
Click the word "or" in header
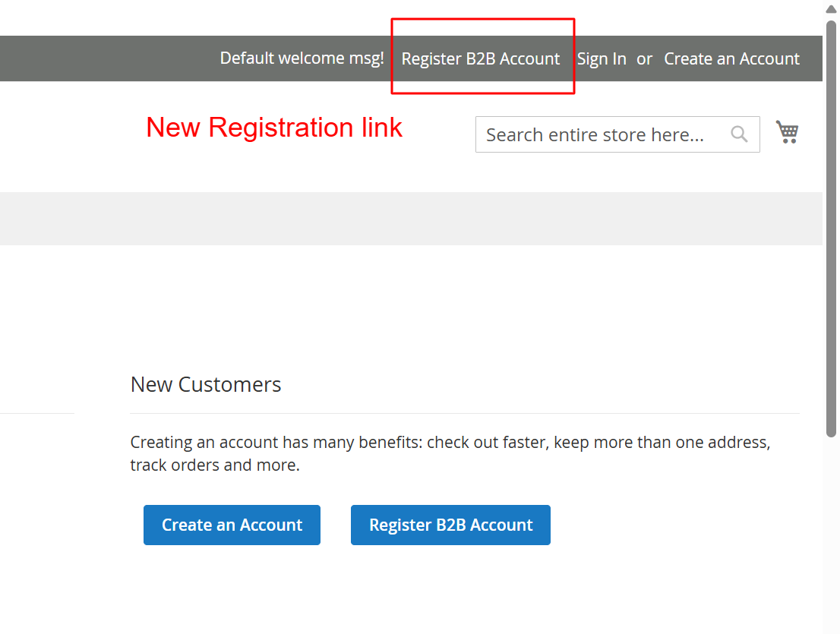[x=645, y=59]
